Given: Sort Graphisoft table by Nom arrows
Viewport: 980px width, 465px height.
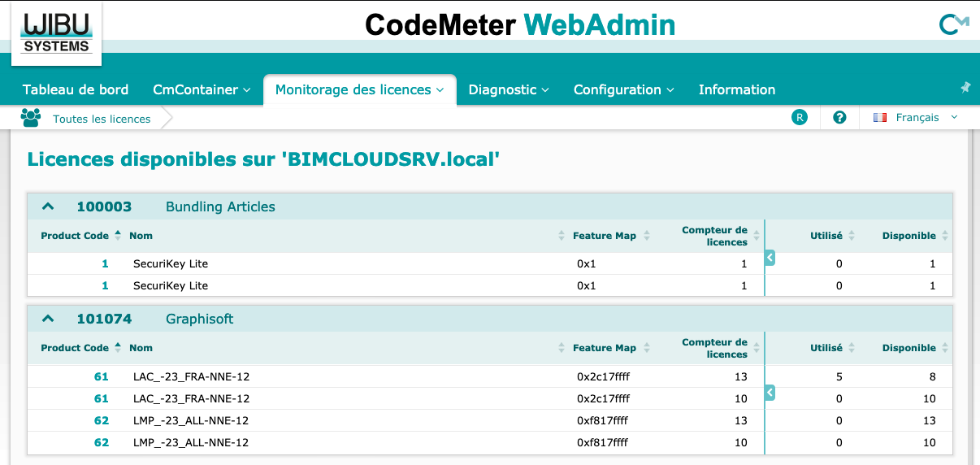Looking at the screenshot, I should tap(562, 348).
